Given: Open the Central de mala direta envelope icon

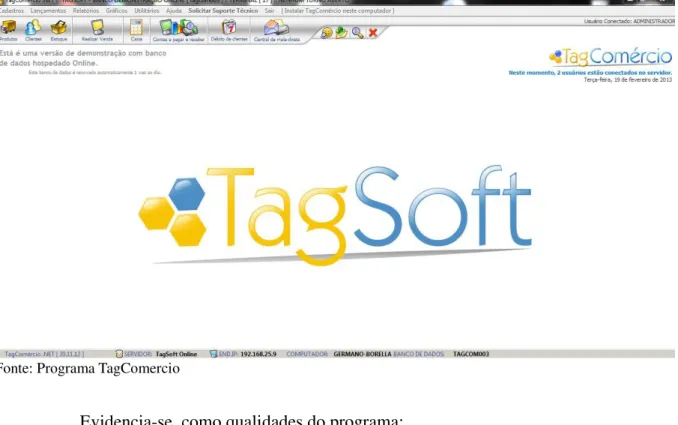Looking at the screenshot, I should [276, 28].
